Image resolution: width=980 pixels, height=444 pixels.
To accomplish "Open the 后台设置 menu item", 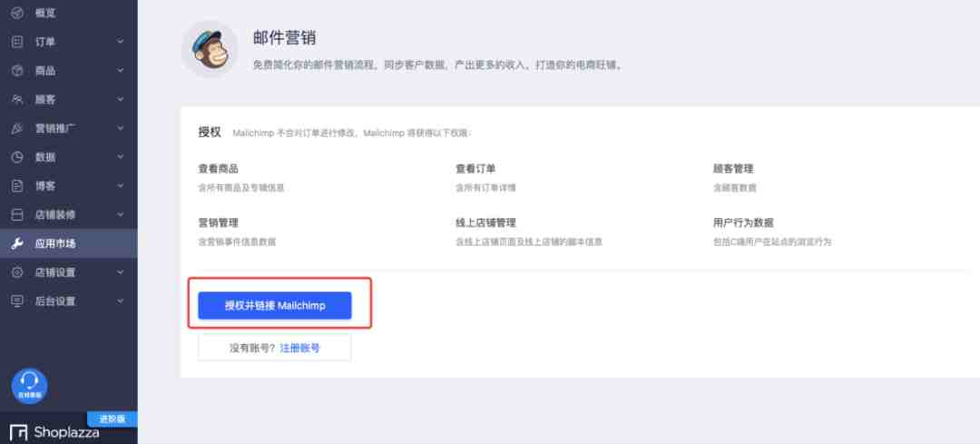I will pos(69,301).
